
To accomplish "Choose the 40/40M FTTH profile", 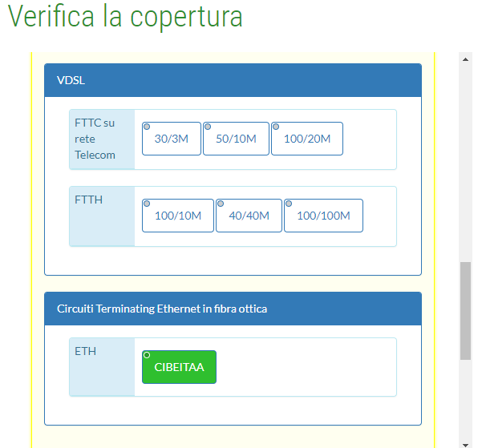I will (249, 216).
